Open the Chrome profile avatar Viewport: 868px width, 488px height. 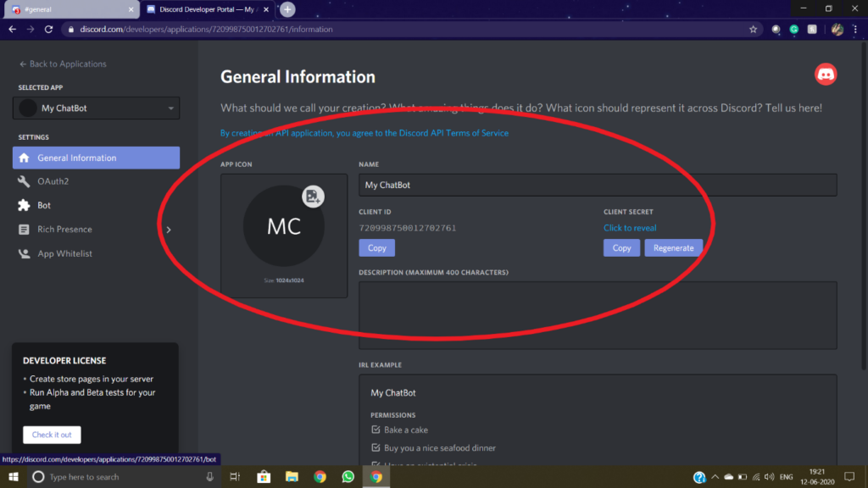pyautogui.click(x=837, y=30)
